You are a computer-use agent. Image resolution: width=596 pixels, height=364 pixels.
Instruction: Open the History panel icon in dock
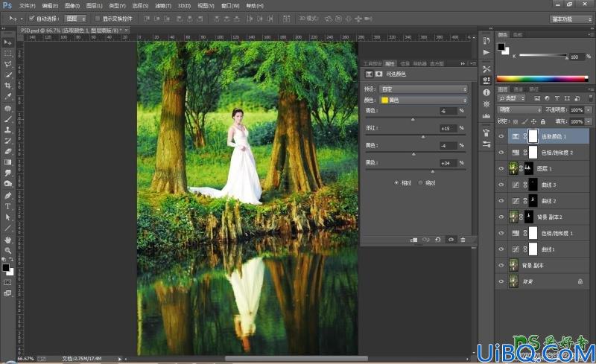point(486,40)
